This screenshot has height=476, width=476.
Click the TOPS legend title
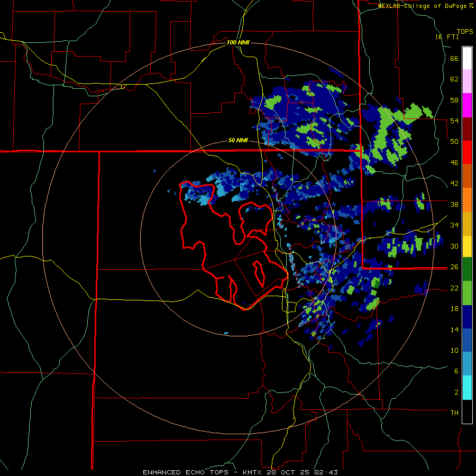point(465,32)
